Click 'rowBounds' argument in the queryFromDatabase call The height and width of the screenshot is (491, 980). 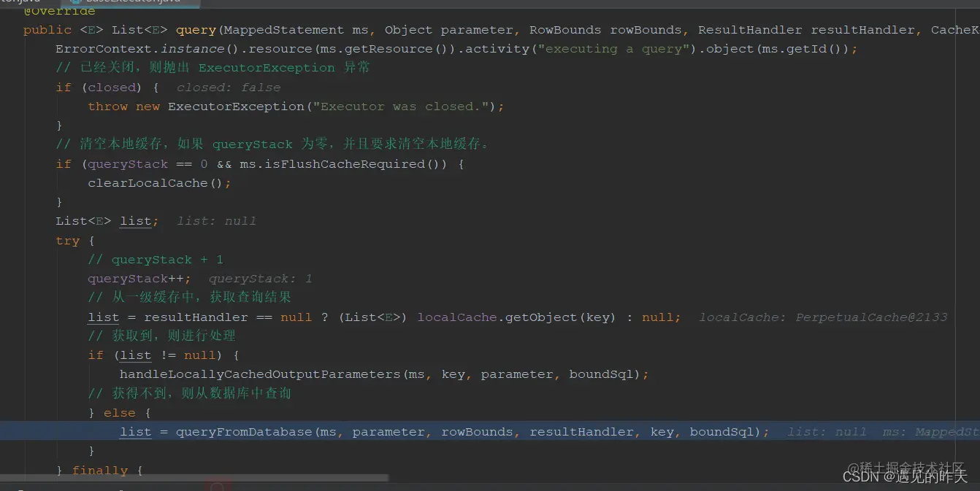click(478, 432)
